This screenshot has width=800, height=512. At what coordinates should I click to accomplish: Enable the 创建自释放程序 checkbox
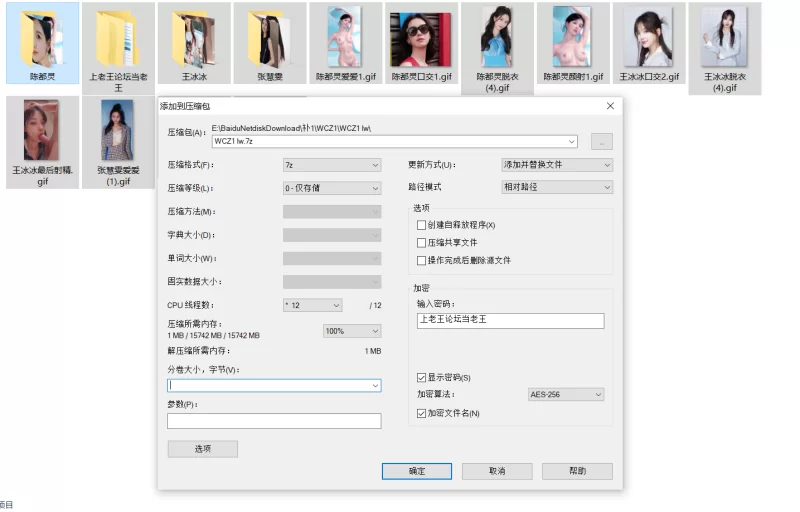pyautogui.click(x=422, y=225)
